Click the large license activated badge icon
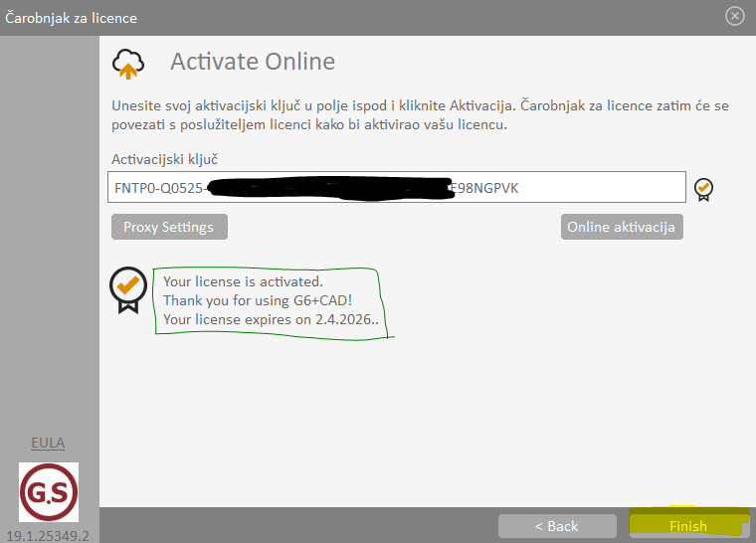The image size is (756, 543). tap(128, 288)
